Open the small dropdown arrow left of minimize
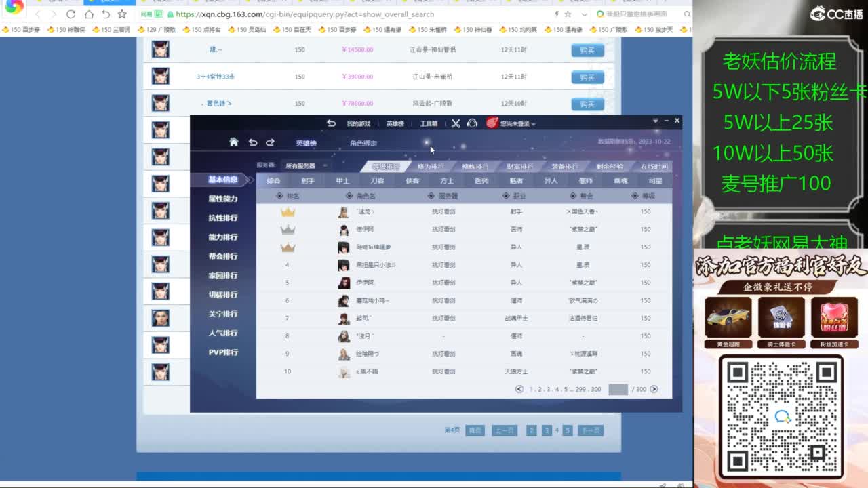This screenshot has width=868, height=488. (655, 121)
